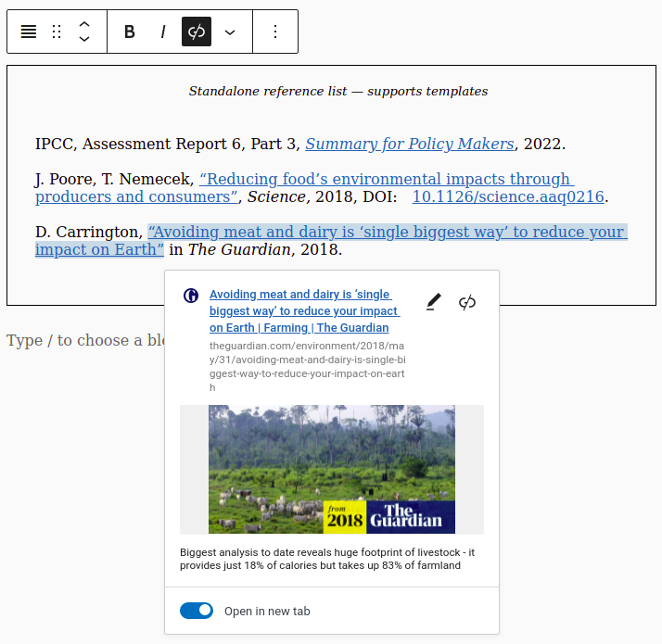Click the theguardian.com URL text in popover

click(x=308, y=366)
